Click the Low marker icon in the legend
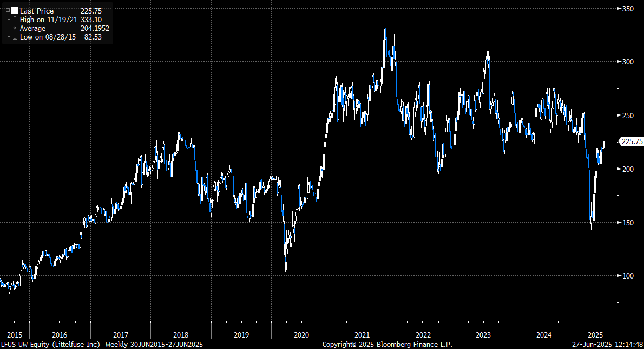Viewport: 644px width, 349px height. coord(15,37)
